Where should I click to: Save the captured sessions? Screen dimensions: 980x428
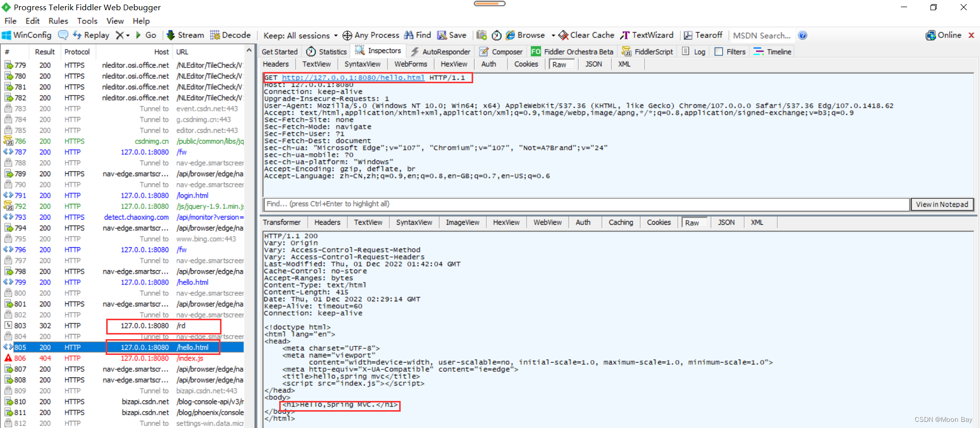452,35
